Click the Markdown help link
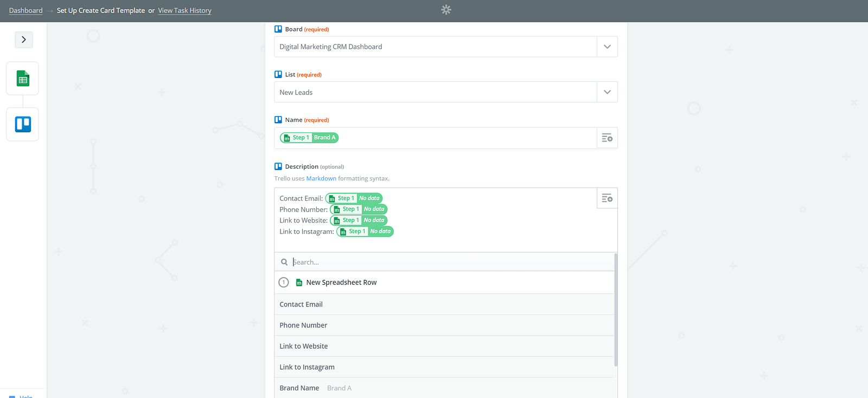The height and width of the screenshot is (398, 868). (321, 178)
